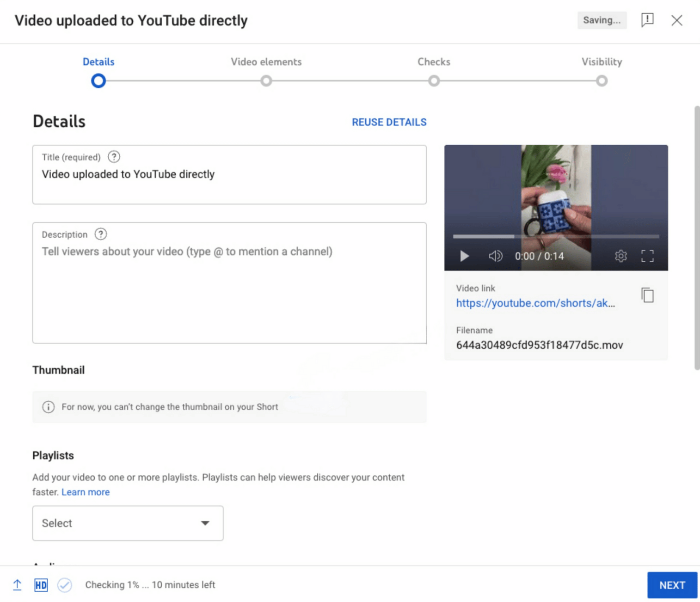This screenshot has height=602, width=700.
Task: Go to the Checks step
Action: tap(434, 81)
